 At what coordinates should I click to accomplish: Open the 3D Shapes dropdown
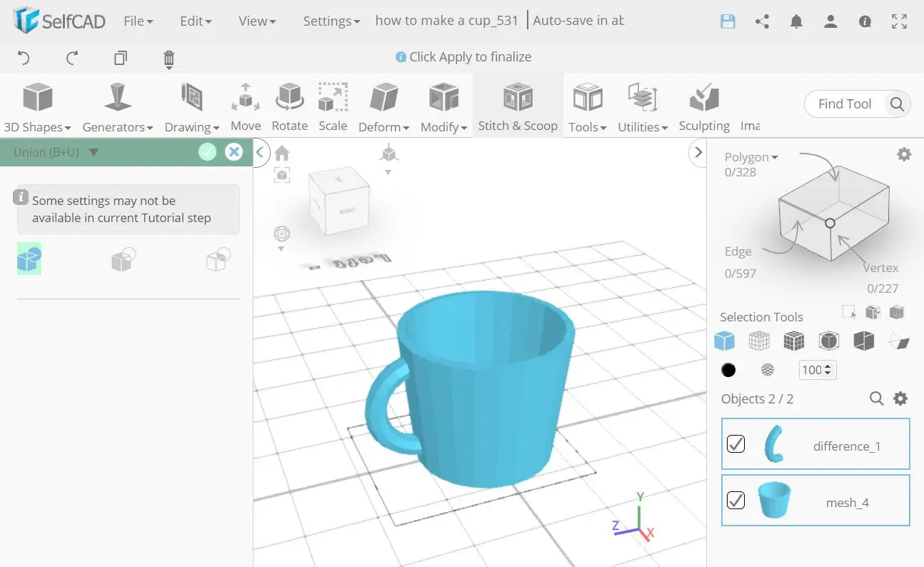(x=37, y=107)
